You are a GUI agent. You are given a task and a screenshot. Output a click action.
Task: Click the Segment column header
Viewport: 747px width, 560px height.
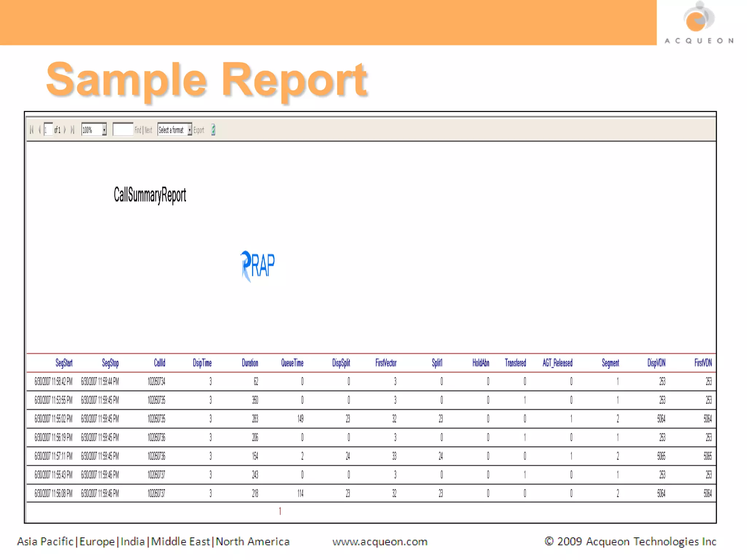point(610,363)
